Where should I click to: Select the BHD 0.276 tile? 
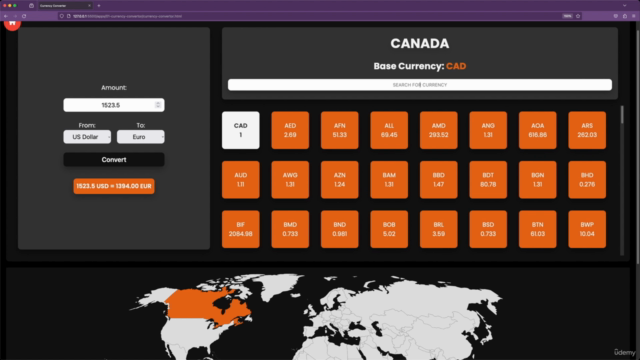(587, 180)
